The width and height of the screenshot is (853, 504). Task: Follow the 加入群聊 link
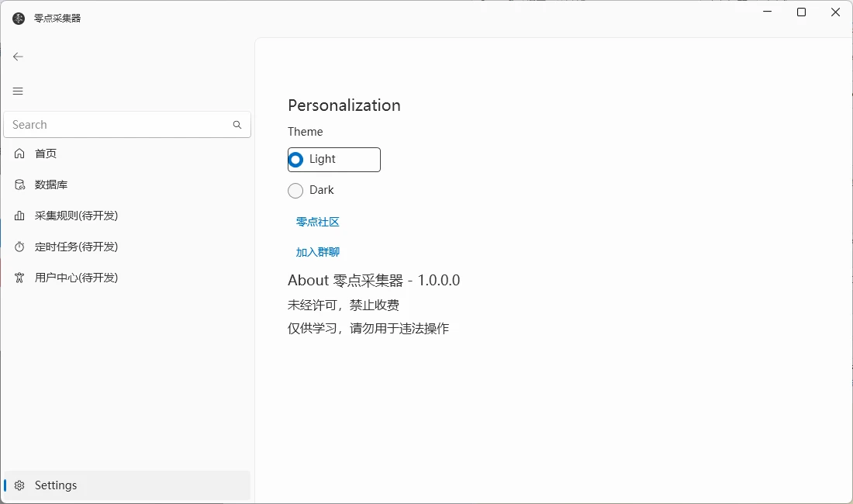click(x=318, y=252)
